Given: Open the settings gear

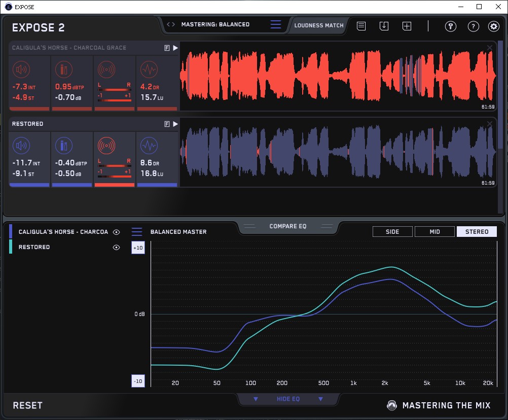Looking at the screenshot, I should pos(494,26).
